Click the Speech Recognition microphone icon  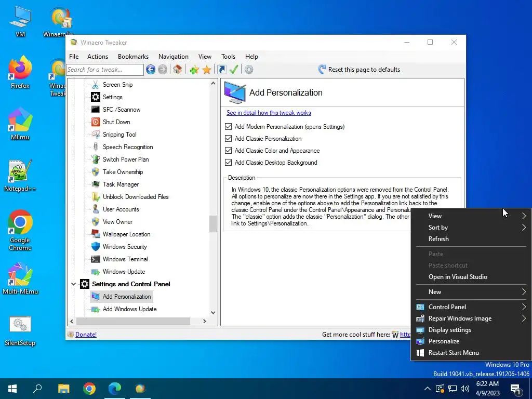[96, 147]
